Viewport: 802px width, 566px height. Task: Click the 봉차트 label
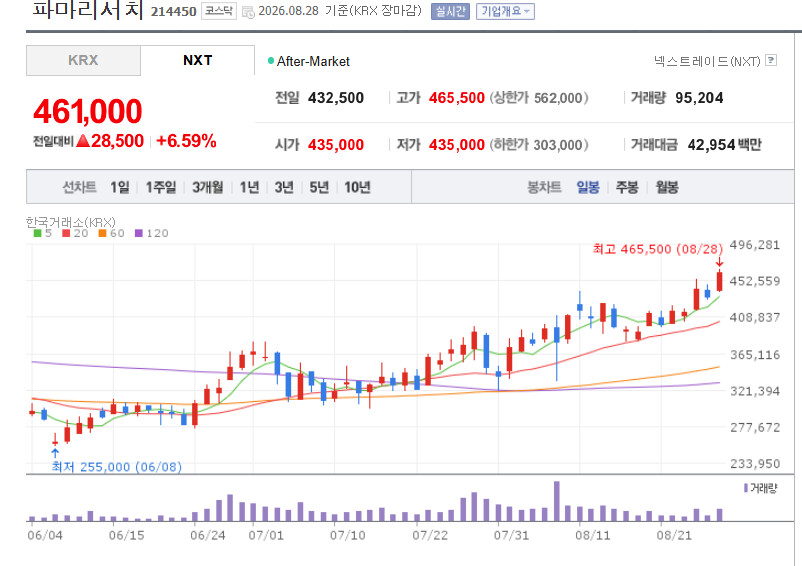(x=544, y=187)
